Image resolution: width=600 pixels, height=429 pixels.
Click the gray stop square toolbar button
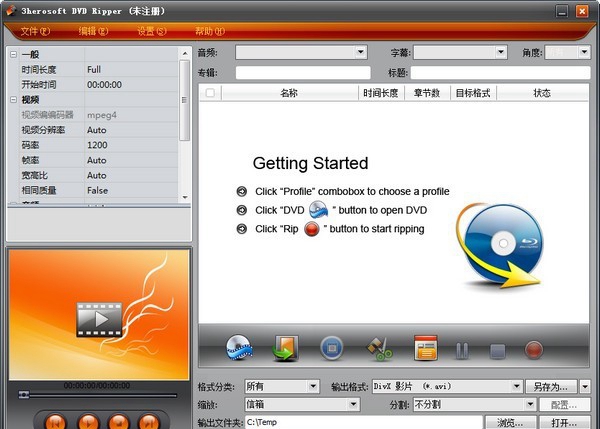[x=497, y=351]
